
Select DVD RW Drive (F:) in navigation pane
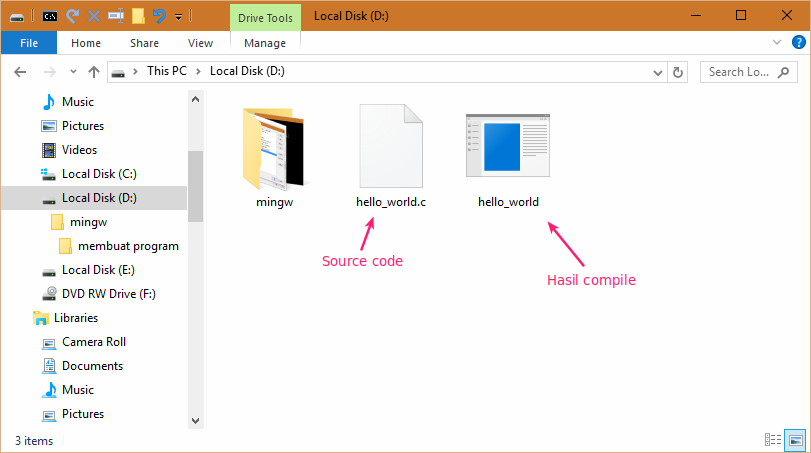point(109,294)
